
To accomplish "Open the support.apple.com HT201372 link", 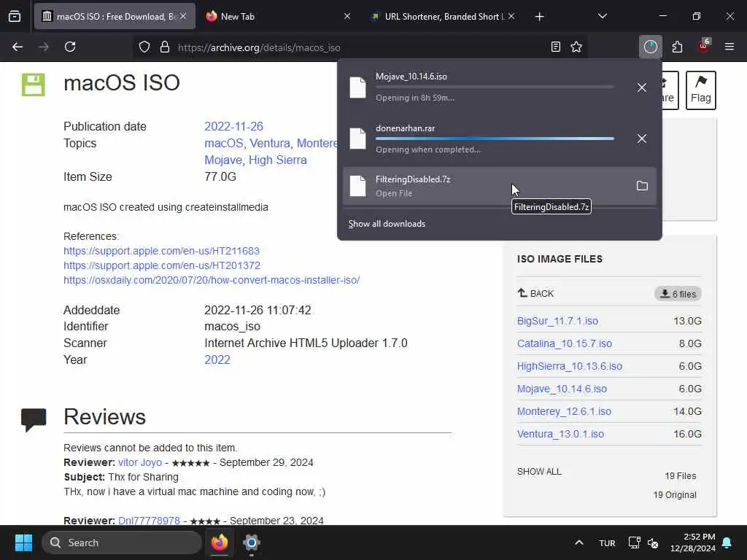I will (162, 265).
